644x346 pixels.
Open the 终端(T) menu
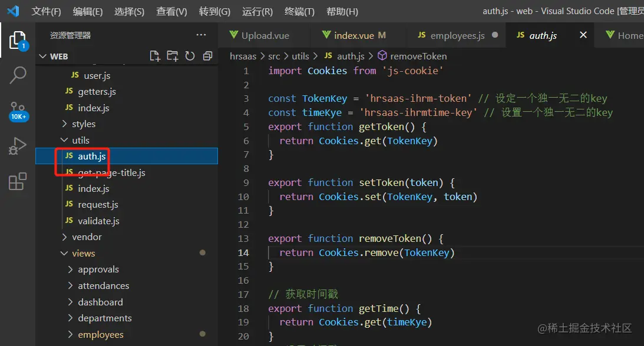[299, 12]
